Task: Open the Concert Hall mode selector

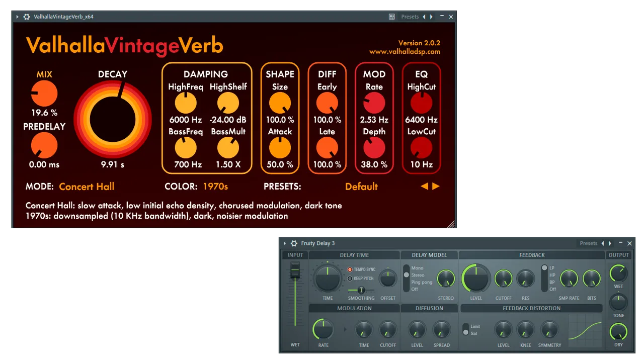Action: 87,187
